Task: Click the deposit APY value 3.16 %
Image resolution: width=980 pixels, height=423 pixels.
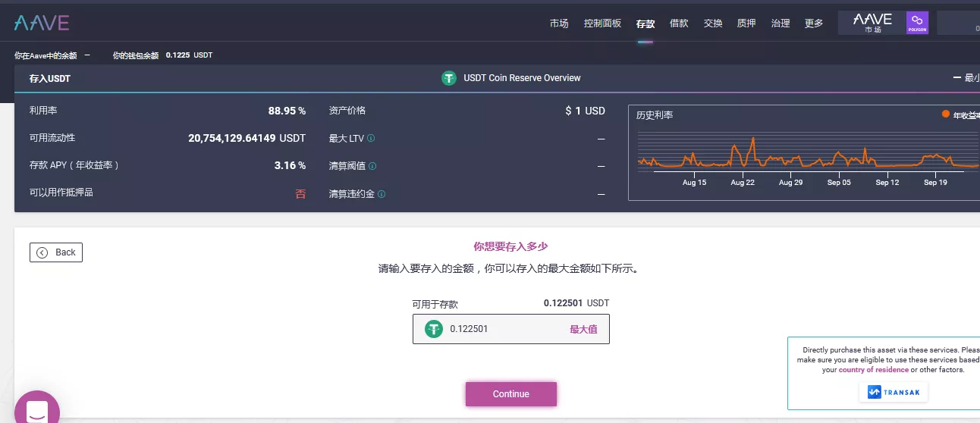Action: click(x=290, y=165)
